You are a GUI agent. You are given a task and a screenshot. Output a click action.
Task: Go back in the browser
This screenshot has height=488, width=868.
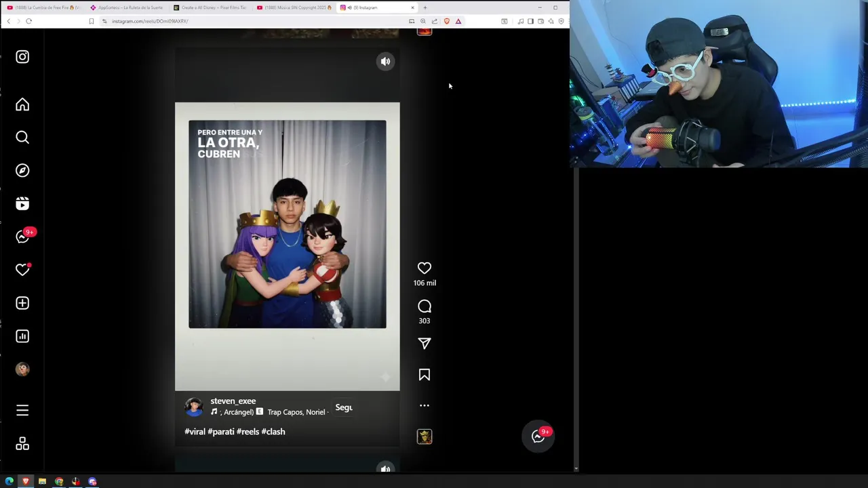(9, 21)
